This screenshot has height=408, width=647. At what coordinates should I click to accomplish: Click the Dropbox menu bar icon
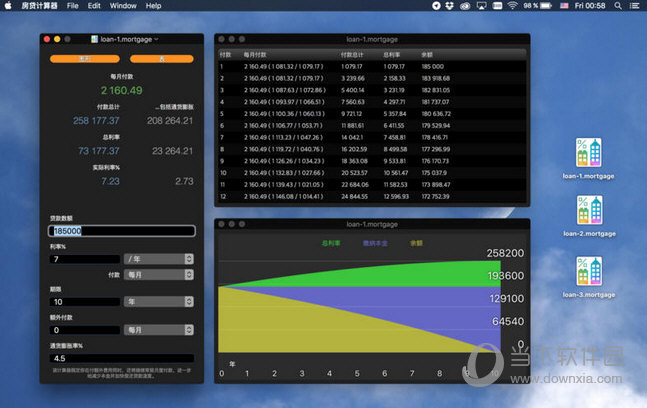(x=450, y=6)
